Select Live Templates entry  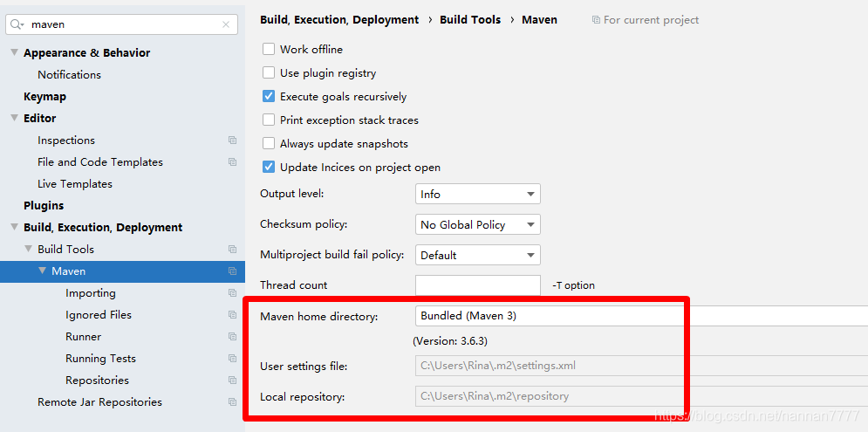pyautogui.click(x=75, y=184)
